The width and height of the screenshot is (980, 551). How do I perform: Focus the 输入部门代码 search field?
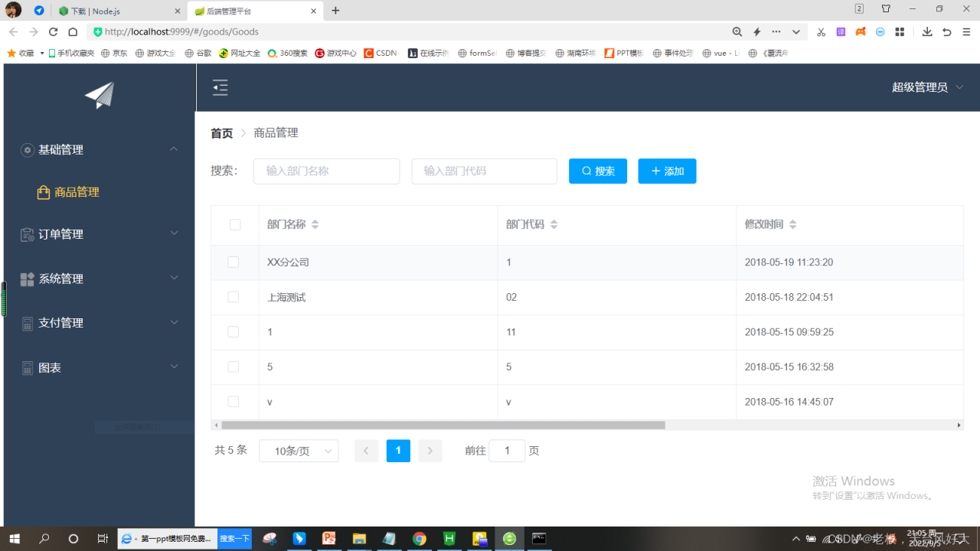click(x=485, y=171)
